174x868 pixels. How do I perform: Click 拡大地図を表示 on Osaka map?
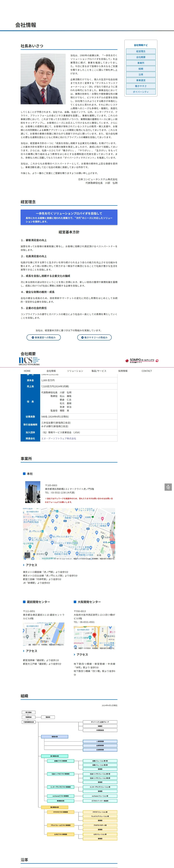(84, 629)
